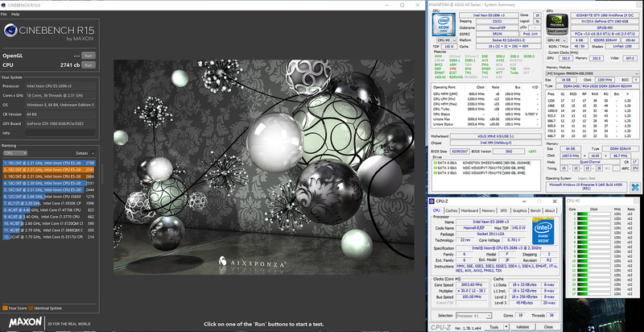Click the Tools button in CPU-Z
Image resolution: width=644 pixels, height=332 pixels.
point(494,327)
